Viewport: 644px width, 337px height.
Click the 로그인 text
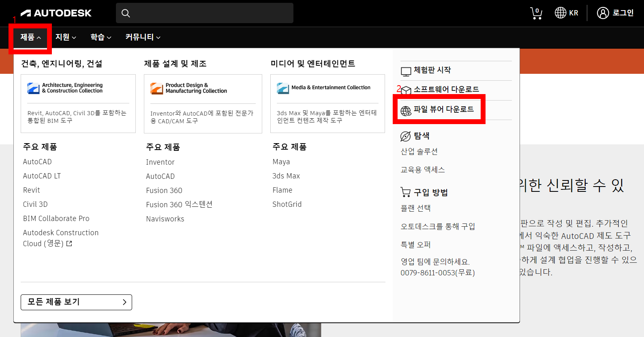623,13
